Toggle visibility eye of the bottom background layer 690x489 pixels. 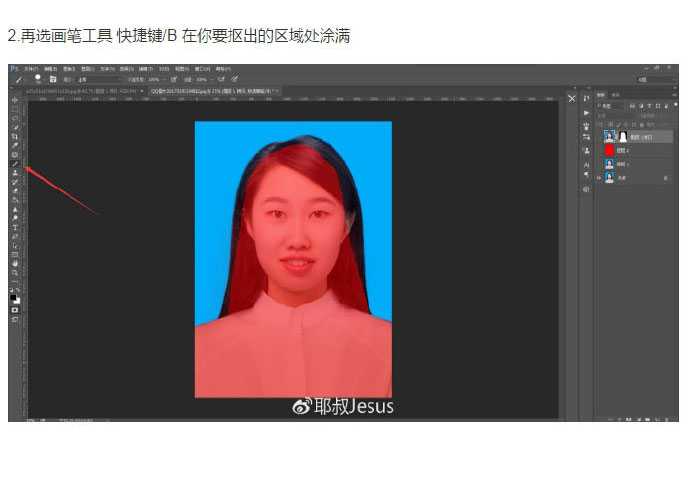599,178
